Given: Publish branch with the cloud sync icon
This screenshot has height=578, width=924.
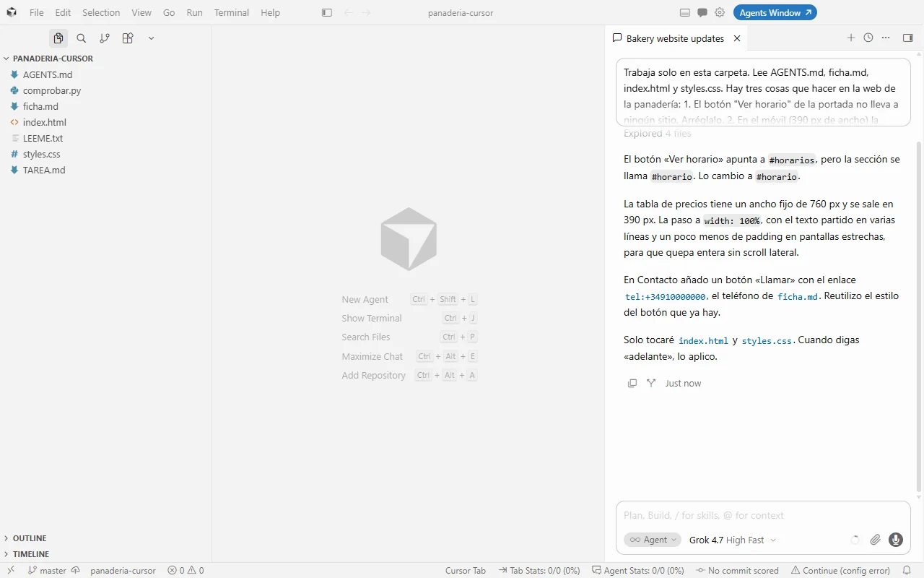Looking at the screenshot, I should pyautogui.click(x=75, y=571).
